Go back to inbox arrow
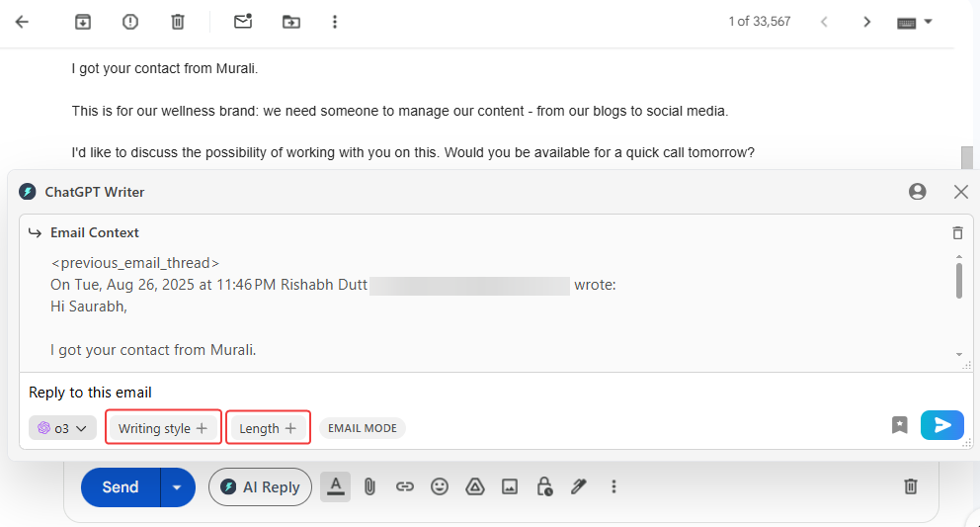The height and width of the screenshot is (527, 980). 22,22
